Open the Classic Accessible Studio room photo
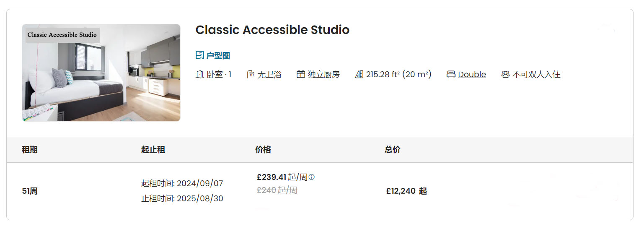 point(101,73)
